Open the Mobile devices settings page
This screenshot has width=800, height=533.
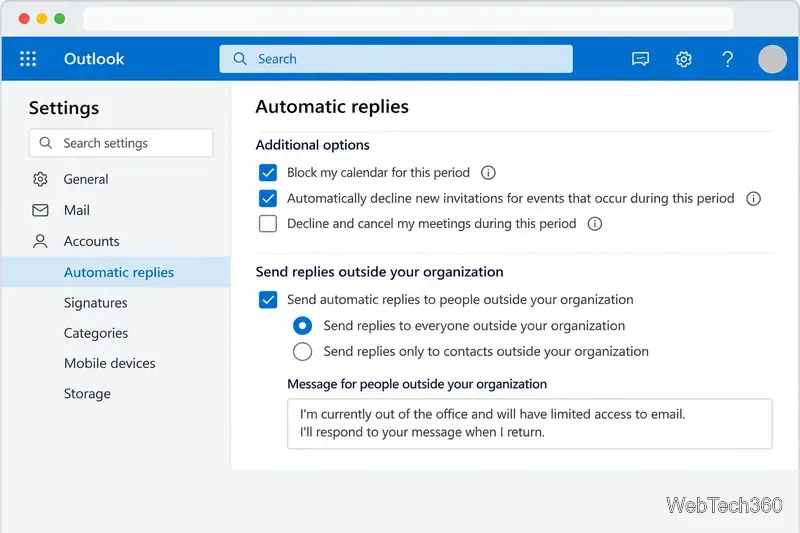point(110,363)
